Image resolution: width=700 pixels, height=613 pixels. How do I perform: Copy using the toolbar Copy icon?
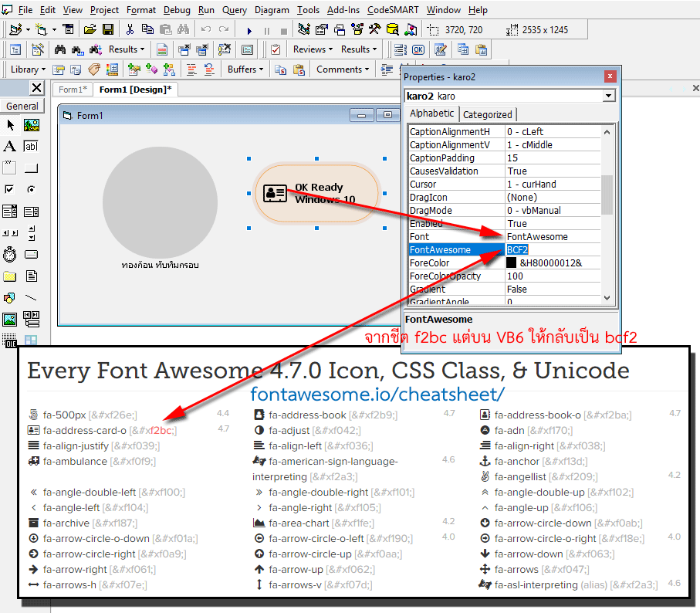point(147,29)
